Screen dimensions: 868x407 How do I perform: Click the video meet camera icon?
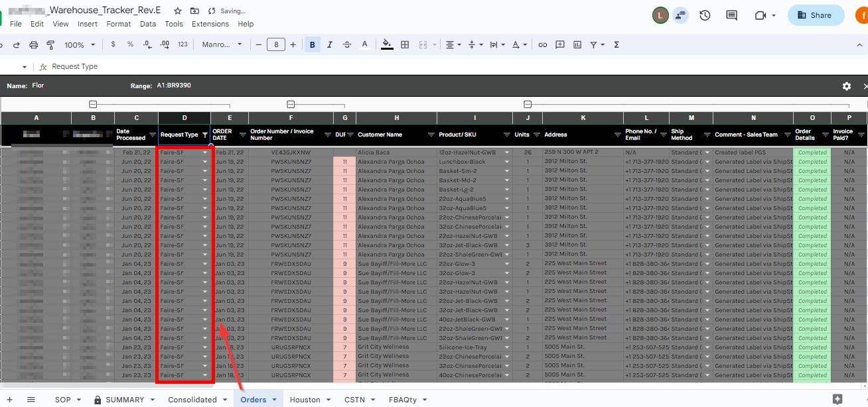click(x=760, y=15)
